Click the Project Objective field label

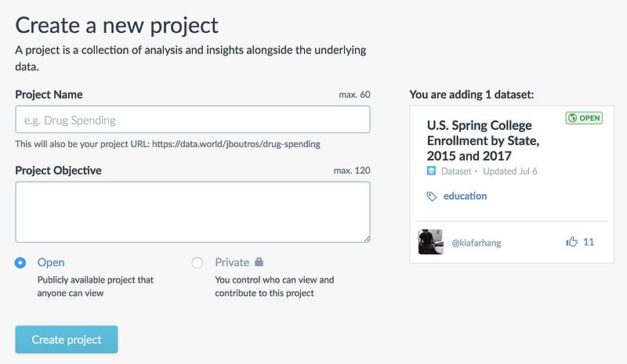[x=58, y=170]
